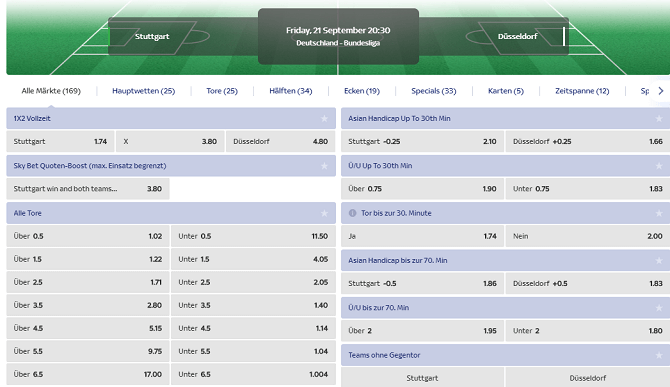Pick Unter 6.5 goals at 1.004
The image size is (670, 387).
[x=253, y=375]
